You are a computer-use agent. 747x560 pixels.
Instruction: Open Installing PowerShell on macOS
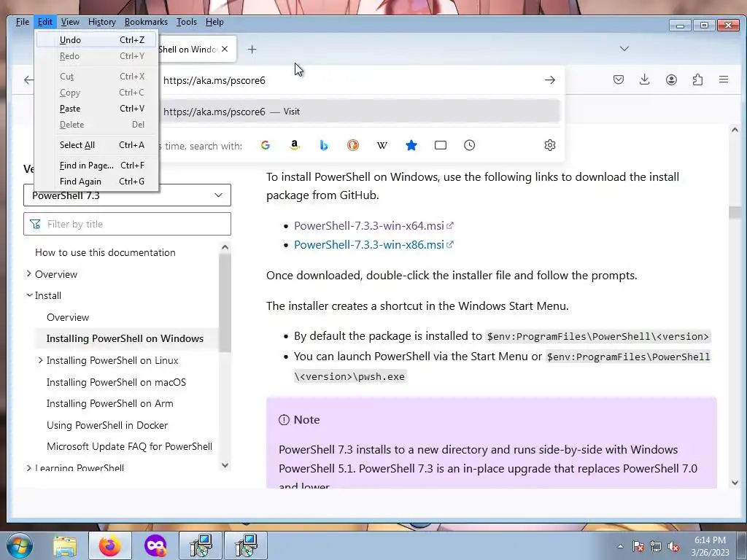pos(116,382)
